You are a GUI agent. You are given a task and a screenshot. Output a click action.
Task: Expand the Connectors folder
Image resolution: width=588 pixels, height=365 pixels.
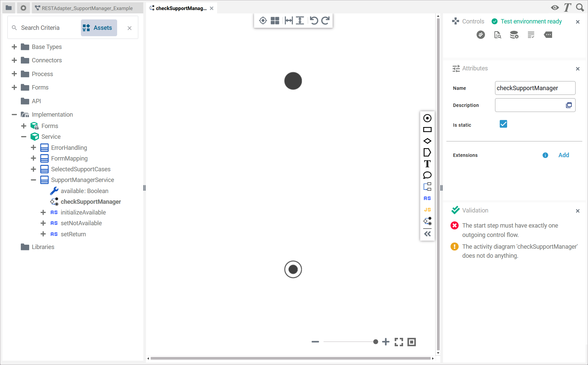[14, 60]
